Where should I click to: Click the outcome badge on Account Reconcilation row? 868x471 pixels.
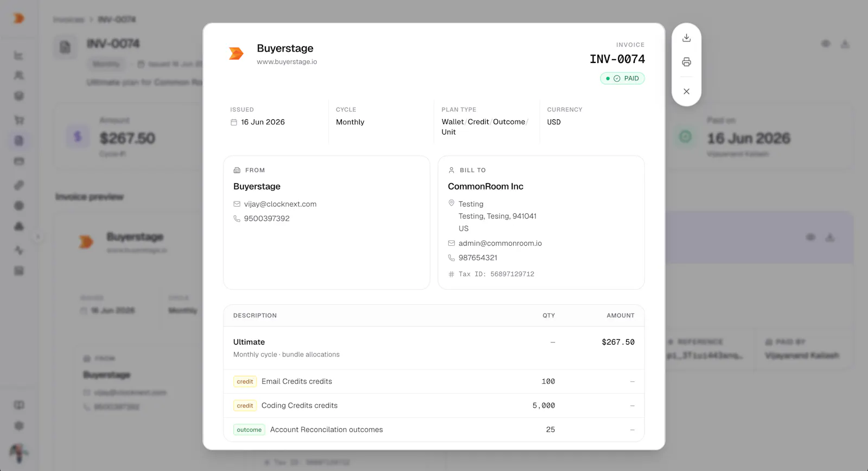click(249, 430)
